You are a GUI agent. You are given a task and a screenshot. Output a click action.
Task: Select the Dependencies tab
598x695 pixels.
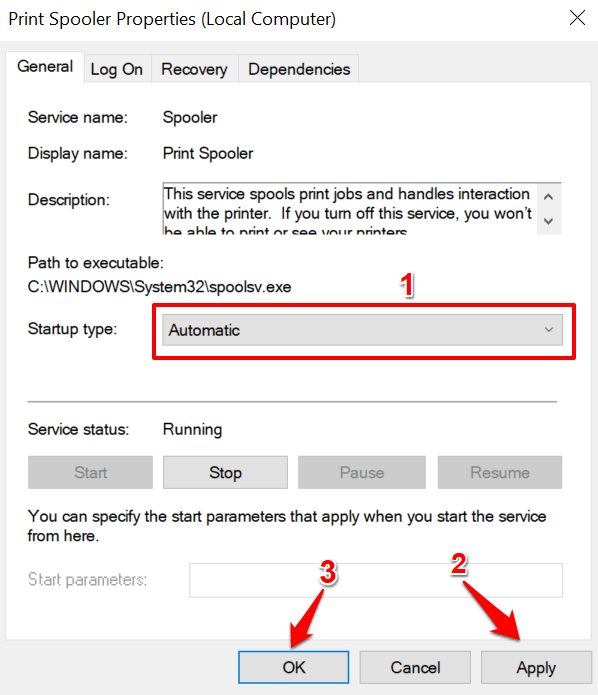point(299,69)
